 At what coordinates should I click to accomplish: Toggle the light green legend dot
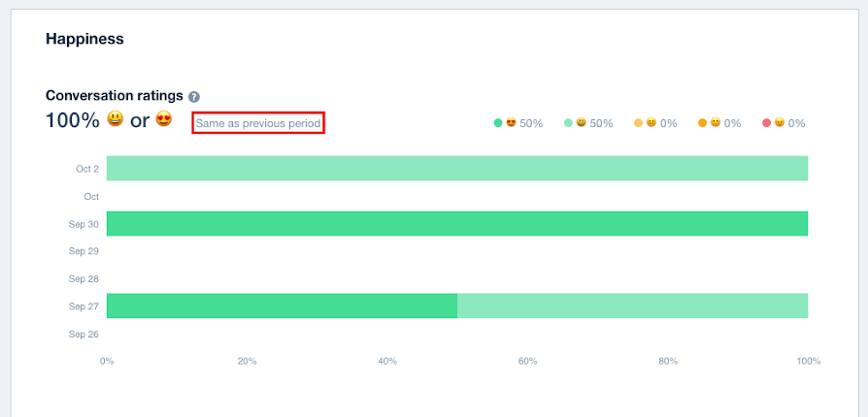tap(568, 123)
